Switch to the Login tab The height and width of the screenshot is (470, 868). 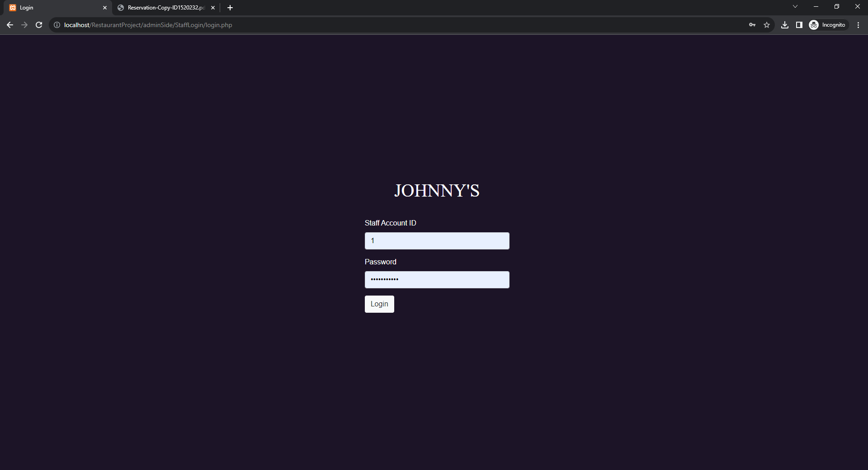[x=58, y=8]
